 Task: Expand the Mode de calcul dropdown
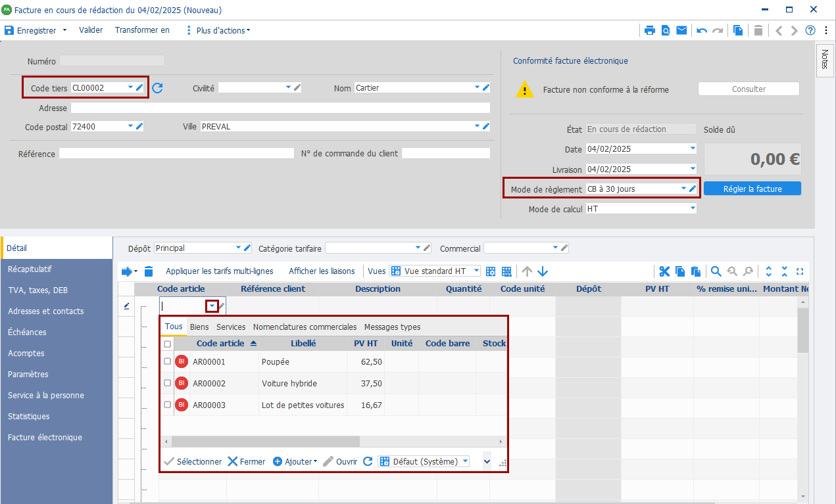tap(692, 208)
